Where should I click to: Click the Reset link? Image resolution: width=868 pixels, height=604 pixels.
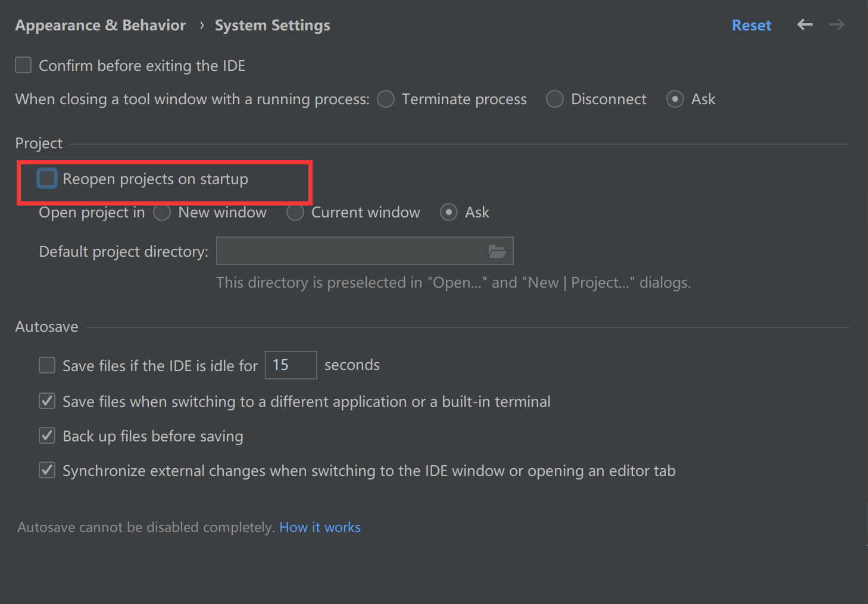pos(751,25)
